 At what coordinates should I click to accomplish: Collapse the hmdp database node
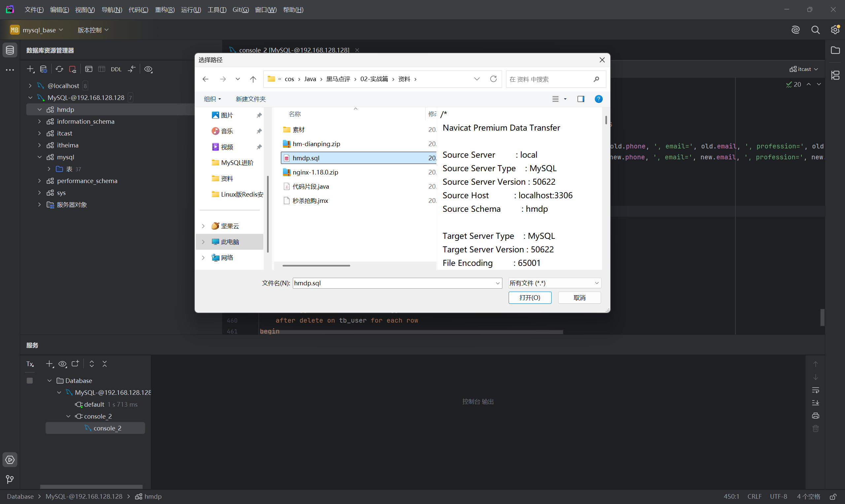[40, 110]
